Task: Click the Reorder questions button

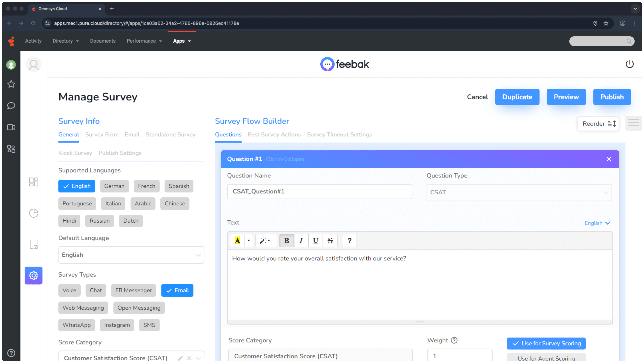Action: pos(598,124)
